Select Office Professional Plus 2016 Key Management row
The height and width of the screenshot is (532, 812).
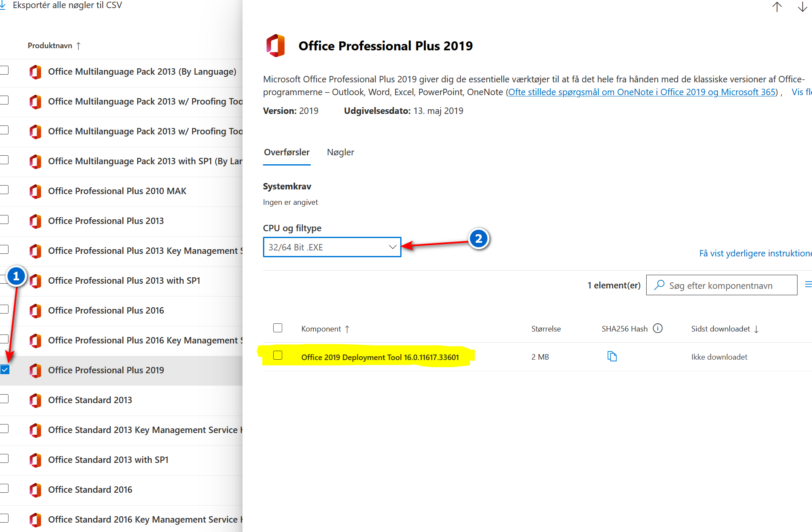pyautogui.click(x=121, y=341)
